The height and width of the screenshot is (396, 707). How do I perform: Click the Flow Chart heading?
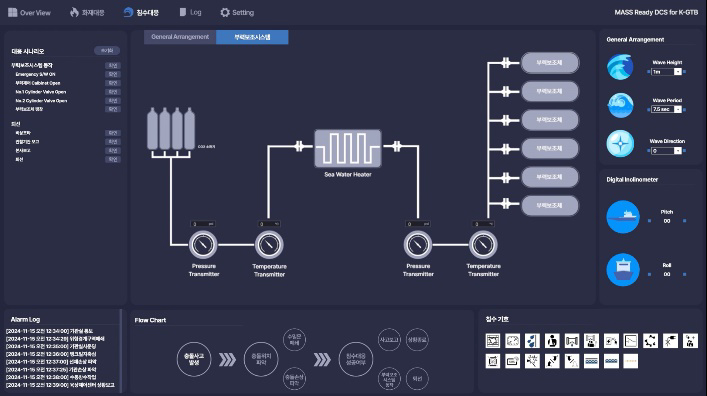coord(150,320)
